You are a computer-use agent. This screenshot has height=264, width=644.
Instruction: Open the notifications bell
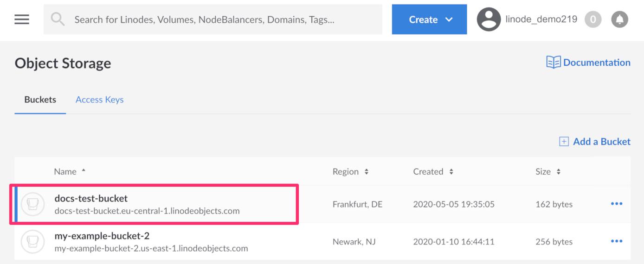click(x=619, y=19)
